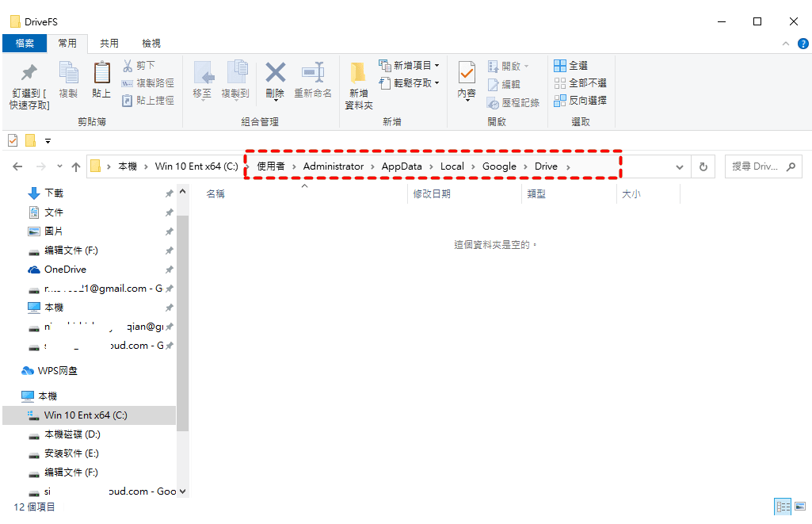Image resolution: width=812 pixels, height=524 pixels.
Task: Click the quick access New folder icon
Action: point(31,140)
